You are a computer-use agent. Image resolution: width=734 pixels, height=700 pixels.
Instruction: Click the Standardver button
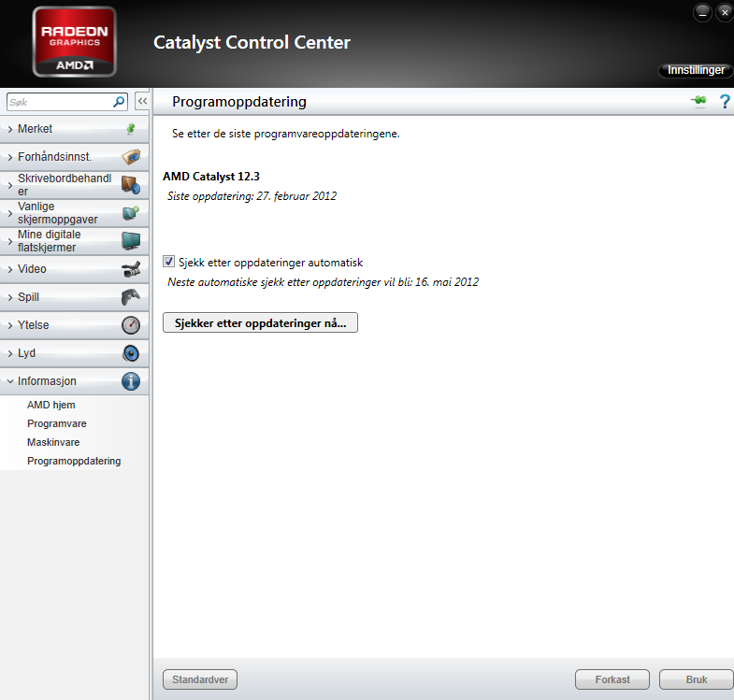[x=200, y=679]
